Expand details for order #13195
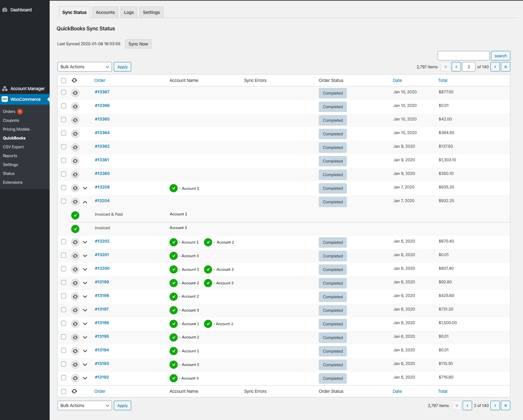523x420 pixels. (x=85, y=337)
